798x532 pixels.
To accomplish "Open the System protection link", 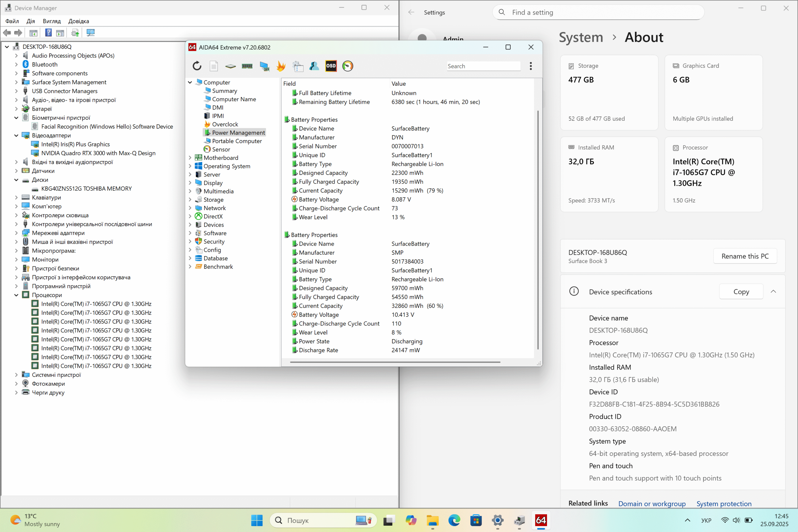I will [724, 504].
